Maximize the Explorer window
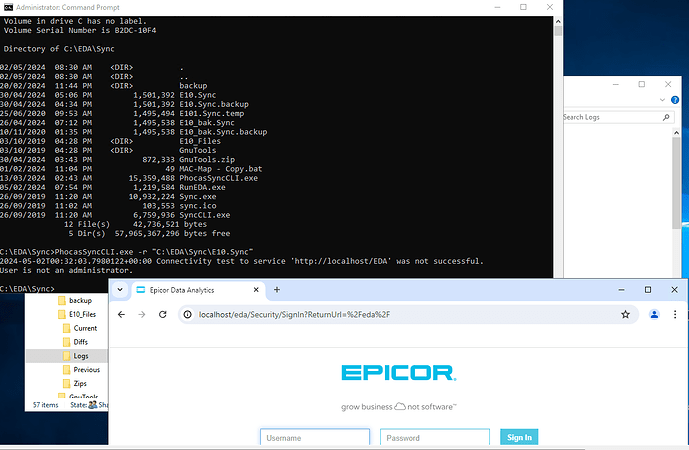This screenshot has width=689, height=450. [642, 84]
